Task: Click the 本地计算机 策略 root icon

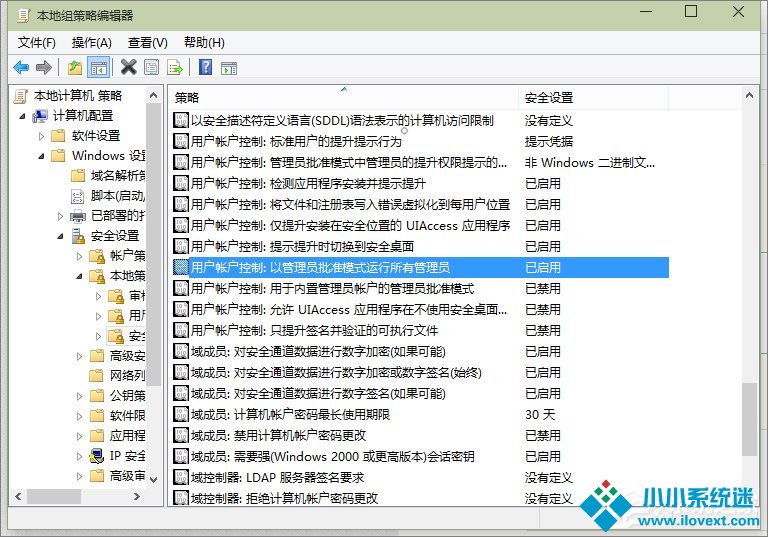Action: click(21, 96)
